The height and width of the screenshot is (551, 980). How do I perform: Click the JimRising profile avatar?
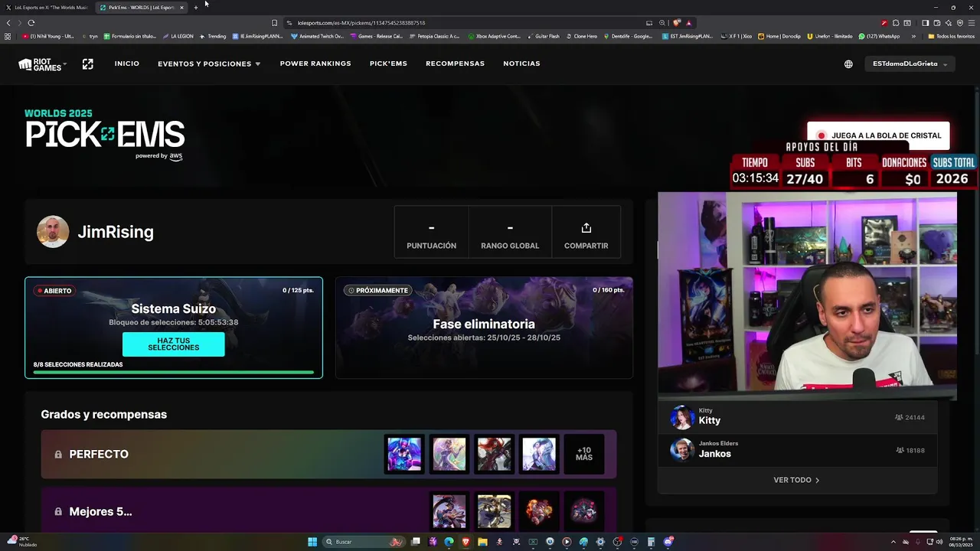click(x=53, y=232)
